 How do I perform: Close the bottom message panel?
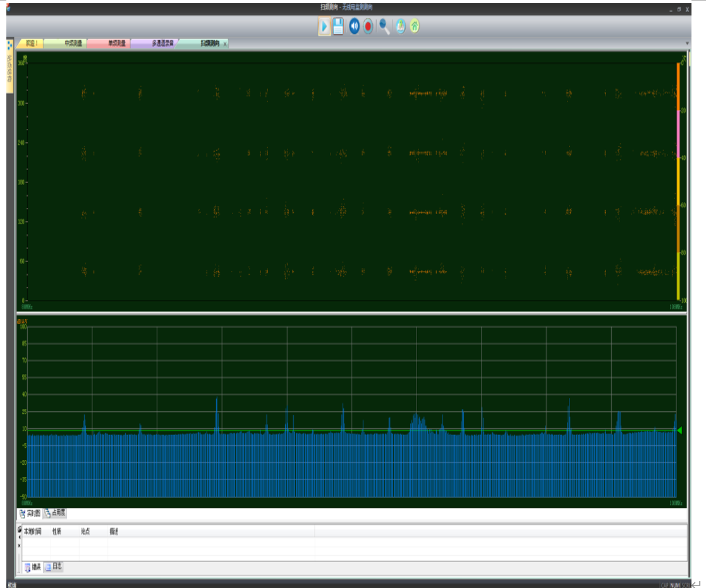[x=19, y=545]
